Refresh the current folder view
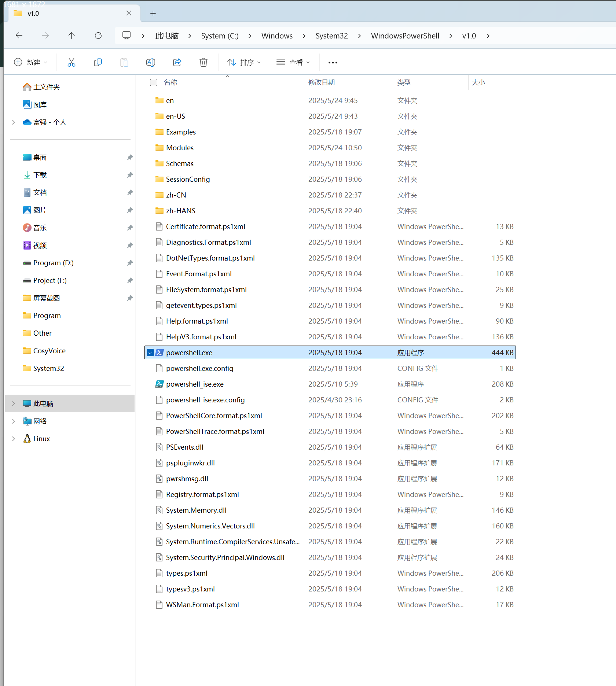The height and width of the screenshot is (686, 616). [x=98, y=35]
